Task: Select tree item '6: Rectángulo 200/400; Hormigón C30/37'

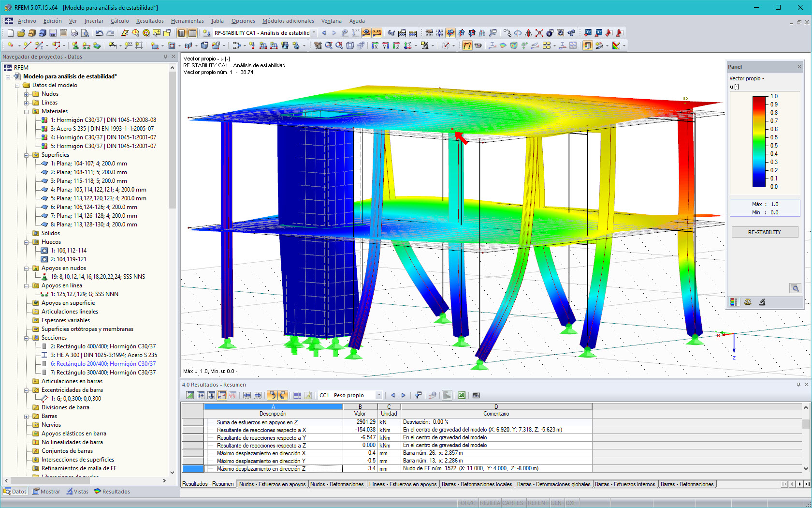Action: pyautogui.click(x=103, y=364)
